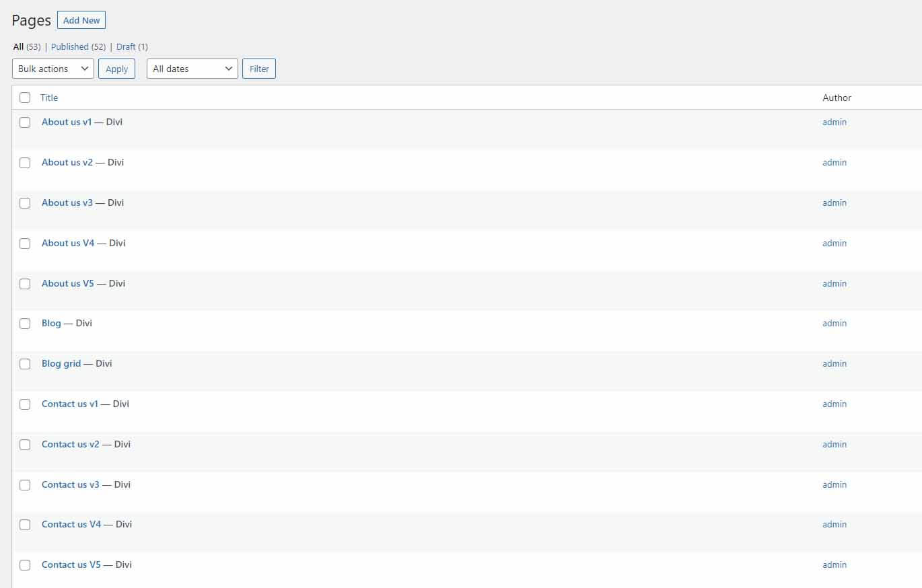Tick the checkbox for About us v1

click(x=25, y=122)
